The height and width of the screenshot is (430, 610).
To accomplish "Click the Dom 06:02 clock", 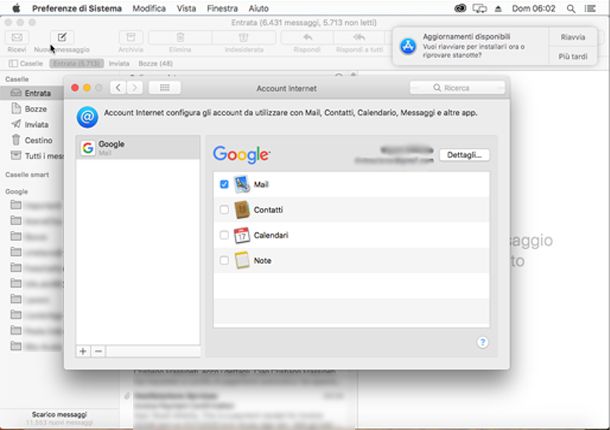I will point(533,8).
